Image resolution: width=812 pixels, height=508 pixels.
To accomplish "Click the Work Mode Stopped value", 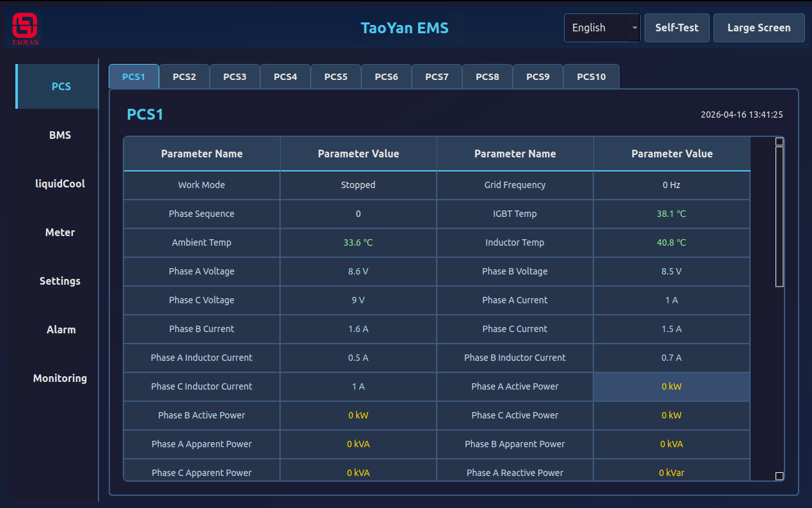I will tap(358, 185).
